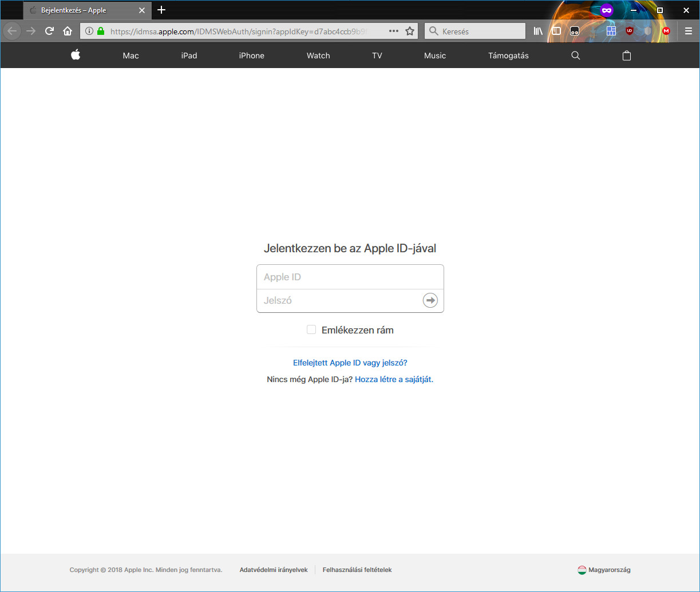The image size is (700, 592).
Task: Tick the Emlékezzen rám checkbox
Action: (x=311, y=329)
